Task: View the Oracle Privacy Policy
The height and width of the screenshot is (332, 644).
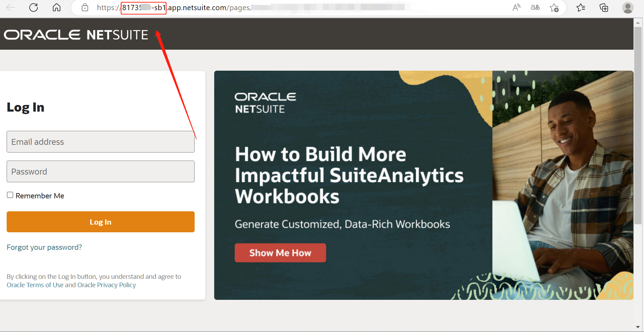Action: click(x=106, y=285)
